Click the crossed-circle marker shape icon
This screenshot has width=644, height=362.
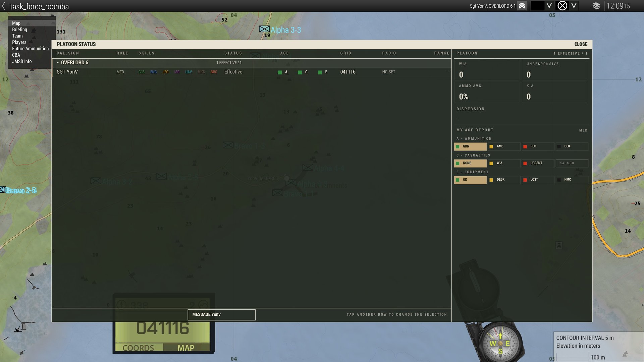(562, 6)
